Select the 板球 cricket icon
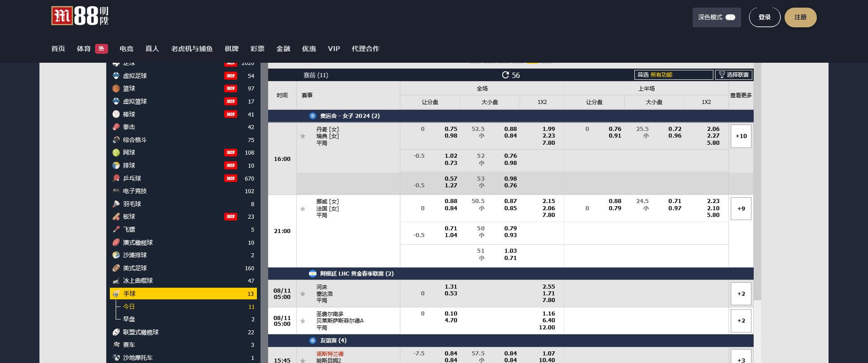868x363 pixels. pyautogui.click(x=116, y=216)
